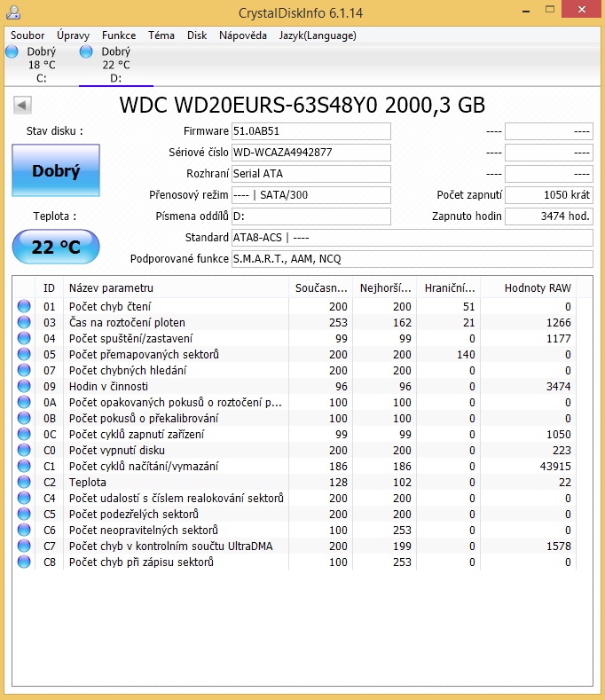Screen dimensions: 605x700
Task: Click the Firmware field 51.0AB51
Action: tap(311, 131)
